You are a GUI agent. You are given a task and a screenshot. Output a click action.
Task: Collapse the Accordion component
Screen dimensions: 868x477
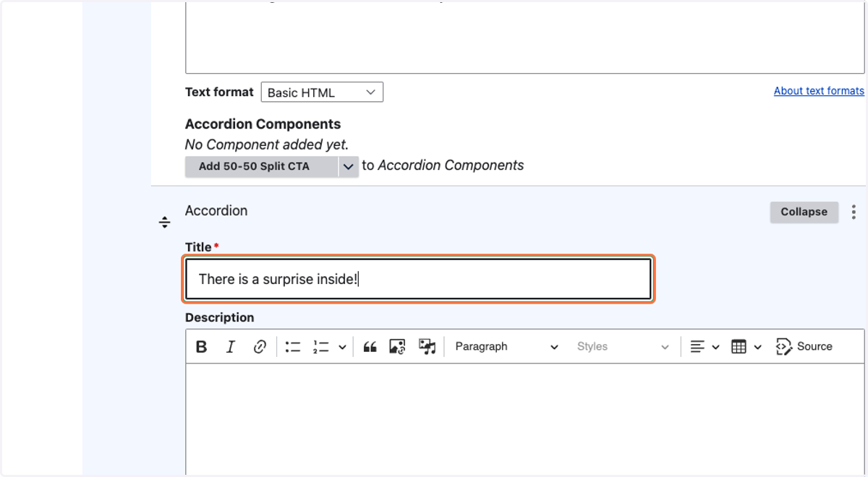click(x=804, y=212)
